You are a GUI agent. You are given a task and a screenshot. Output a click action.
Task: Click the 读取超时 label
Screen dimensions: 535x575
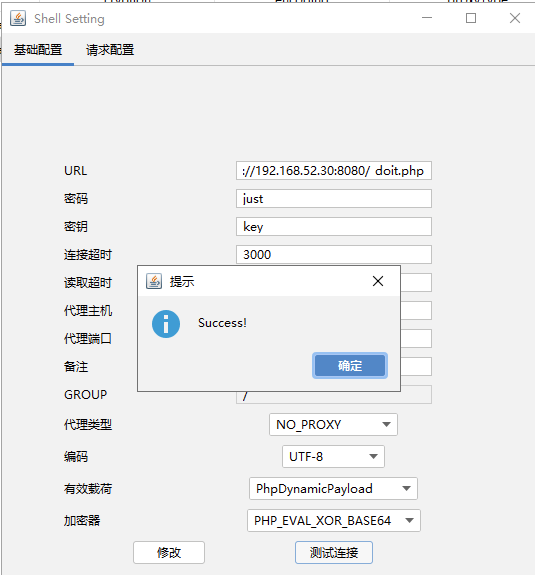[x=88, y=282]
